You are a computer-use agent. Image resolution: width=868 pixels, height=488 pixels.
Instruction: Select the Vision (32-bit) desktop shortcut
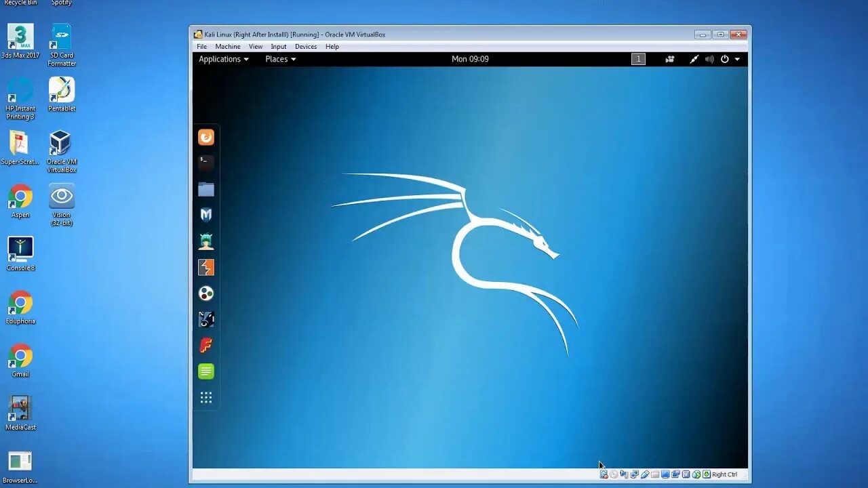(62, 205)
